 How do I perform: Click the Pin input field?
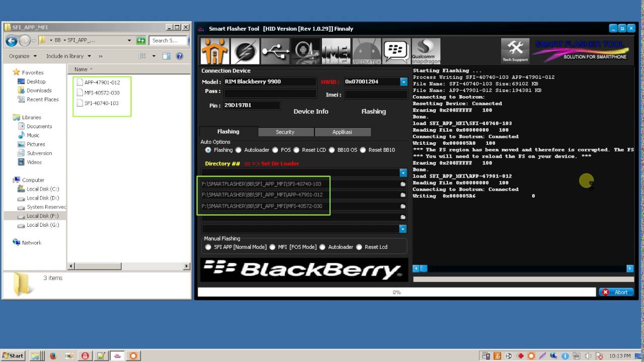(252, 106)
